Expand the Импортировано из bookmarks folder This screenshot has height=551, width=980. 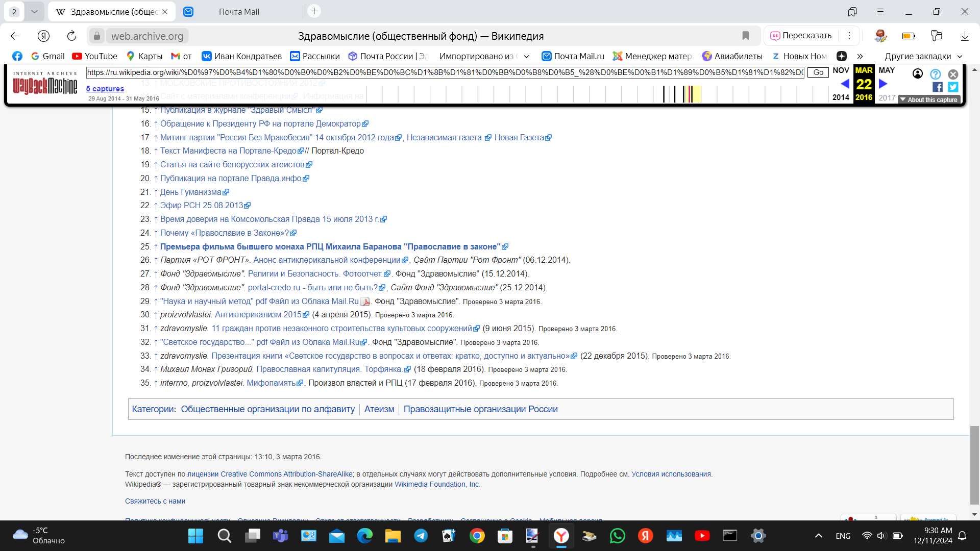(x=484, y=56)
